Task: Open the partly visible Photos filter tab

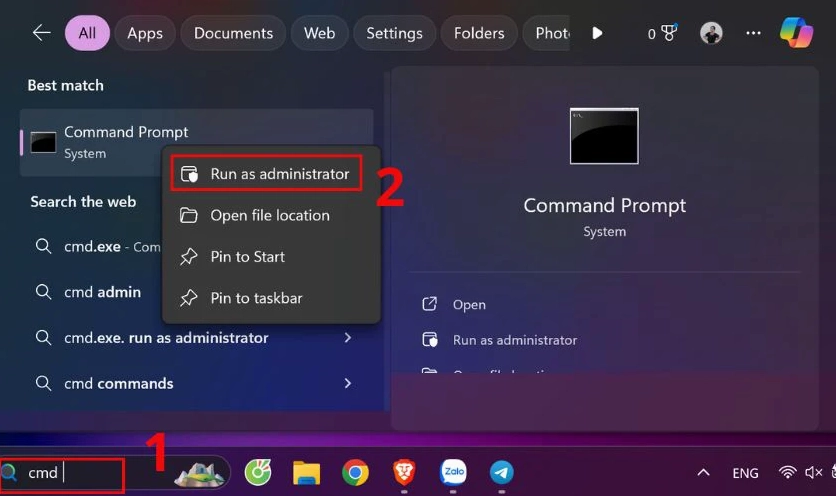Action: tap(546, 33)
